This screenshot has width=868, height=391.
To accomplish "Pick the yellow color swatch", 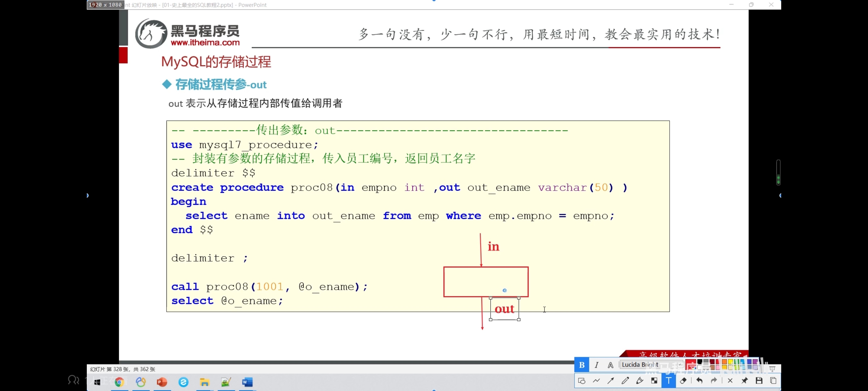I will [x=731, y=362].
